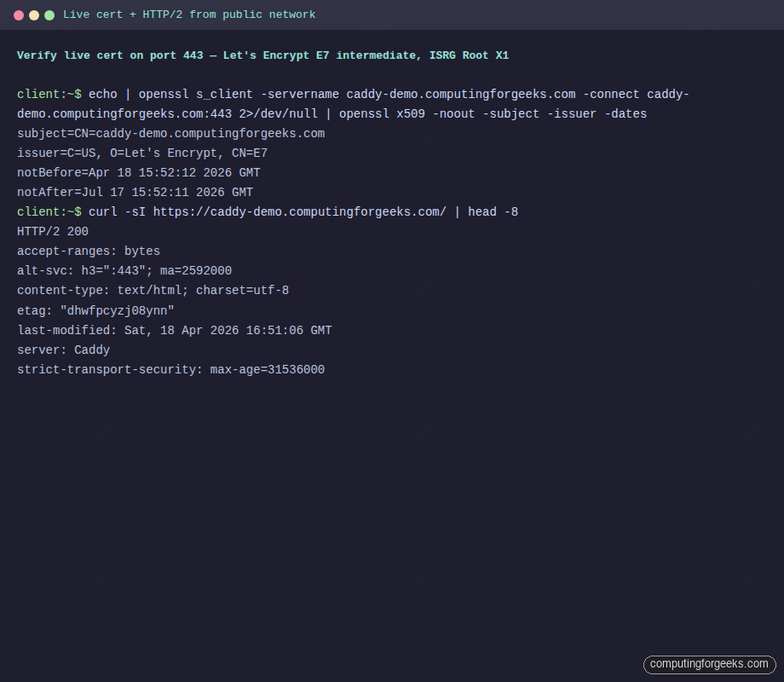The height and width of the screenshot is (682, 784).
Task: Select the alt-svc header output line
Action: pyautogui.click(x=124, y=270)
